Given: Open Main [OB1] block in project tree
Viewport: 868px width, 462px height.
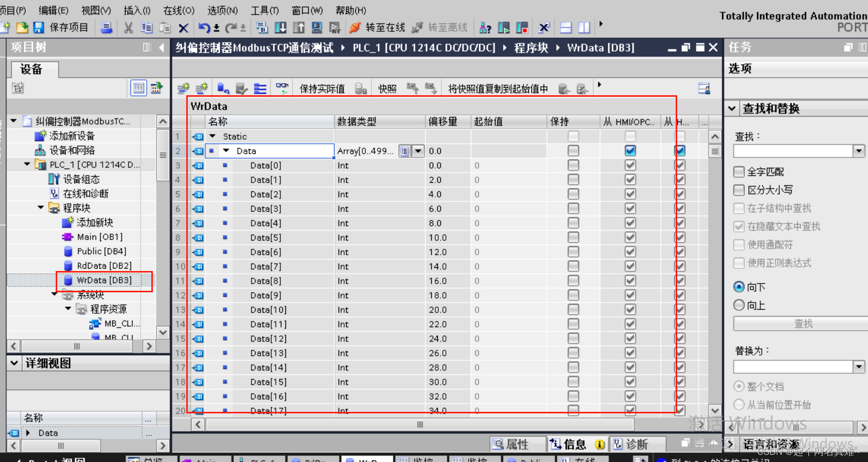Looking at the screenshot, I should point(100,237).
